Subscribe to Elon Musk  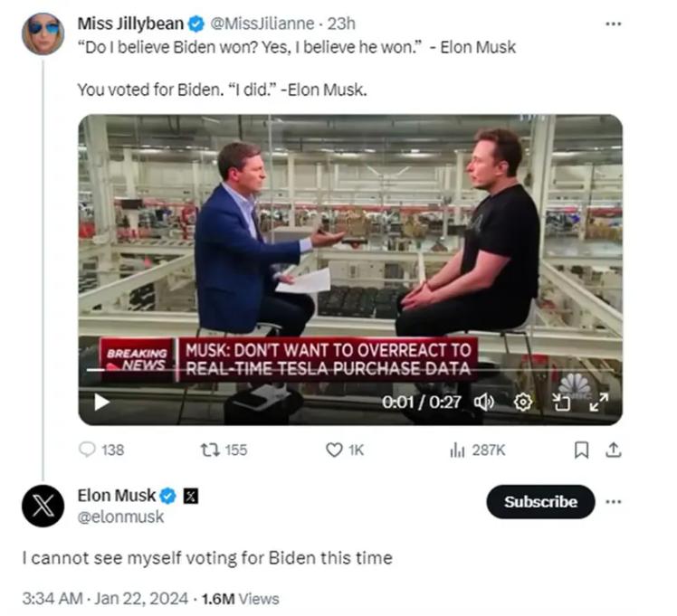[540, 502]
